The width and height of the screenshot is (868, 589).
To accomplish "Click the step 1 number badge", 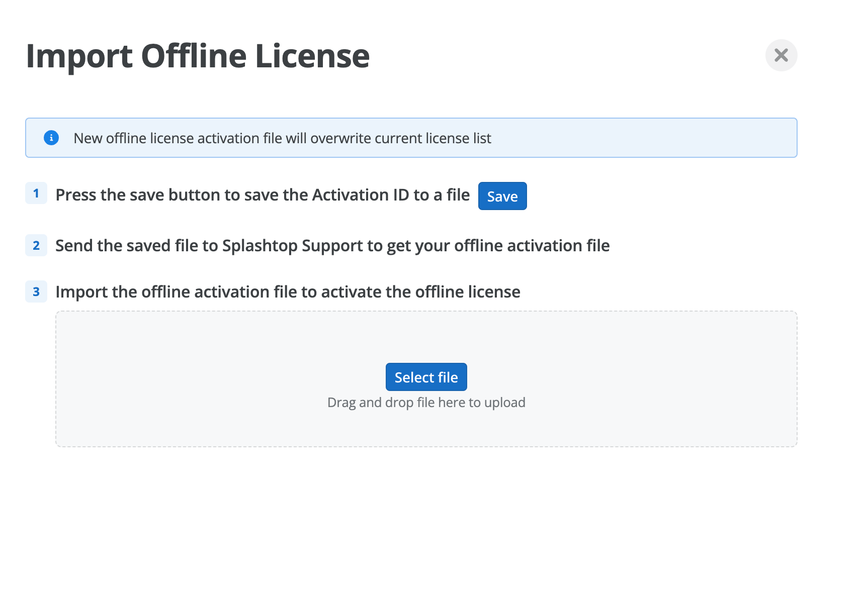I will tap(36, 194).
